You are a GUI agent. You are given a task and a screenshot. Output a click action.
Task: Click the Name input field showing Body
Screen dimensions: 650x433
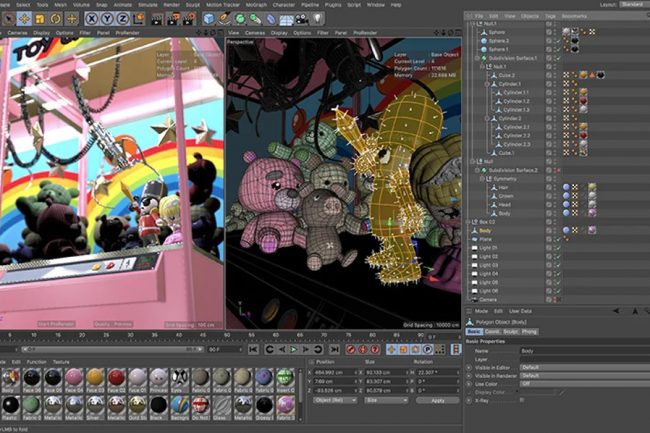point(580,351)
